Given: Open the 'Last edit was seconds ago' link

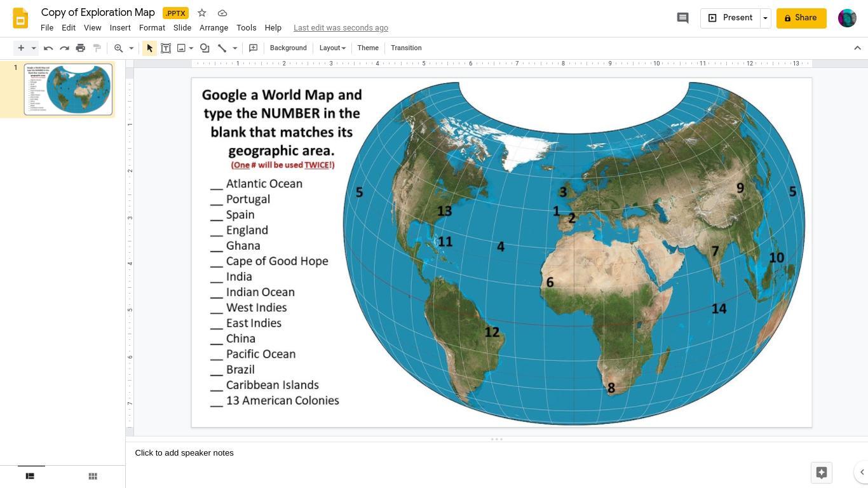Looking at the screenshot, I should 341,28.
